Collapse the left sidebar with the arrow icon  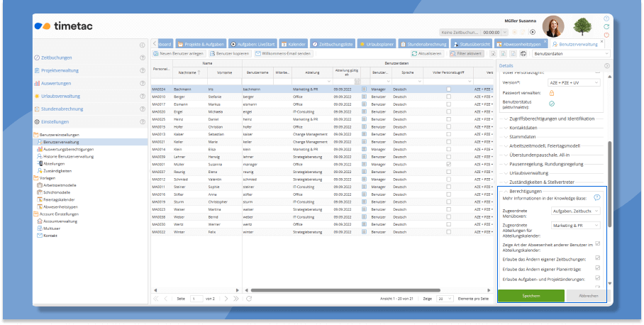pos(143,45)
